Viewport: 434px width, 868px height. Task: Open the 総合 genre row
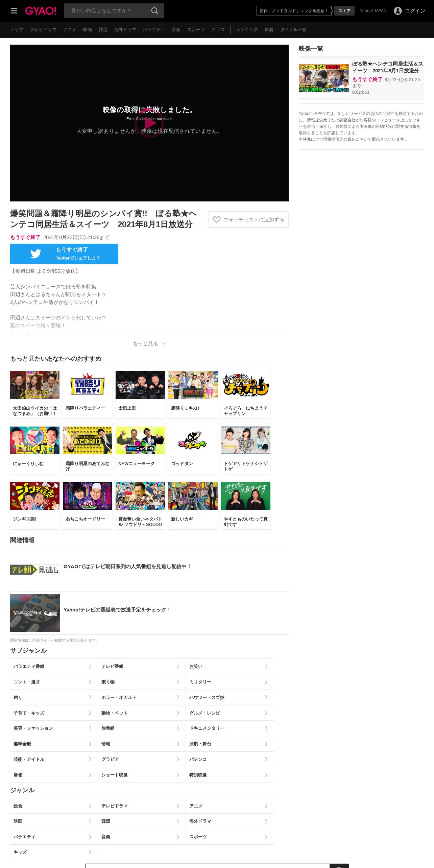[x=54, y=806]
